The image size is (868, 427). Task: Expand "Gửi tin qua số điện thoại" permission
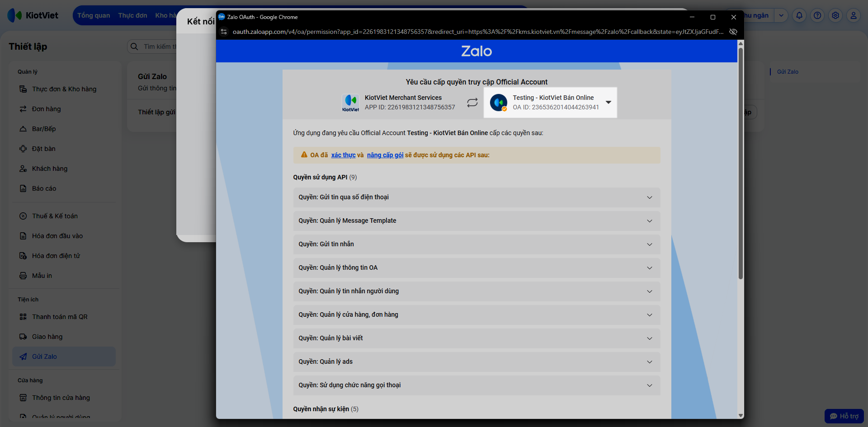pos(476,197)
